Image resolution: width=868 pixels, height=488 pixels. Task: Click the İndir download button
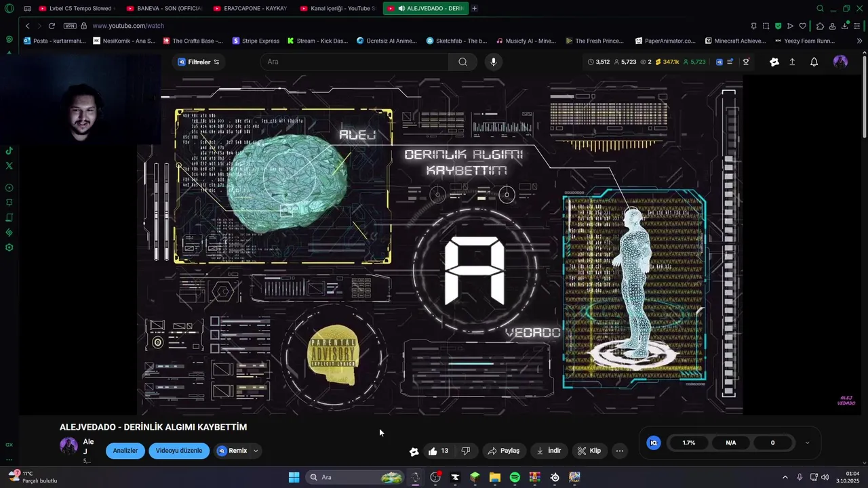[549, 451]
